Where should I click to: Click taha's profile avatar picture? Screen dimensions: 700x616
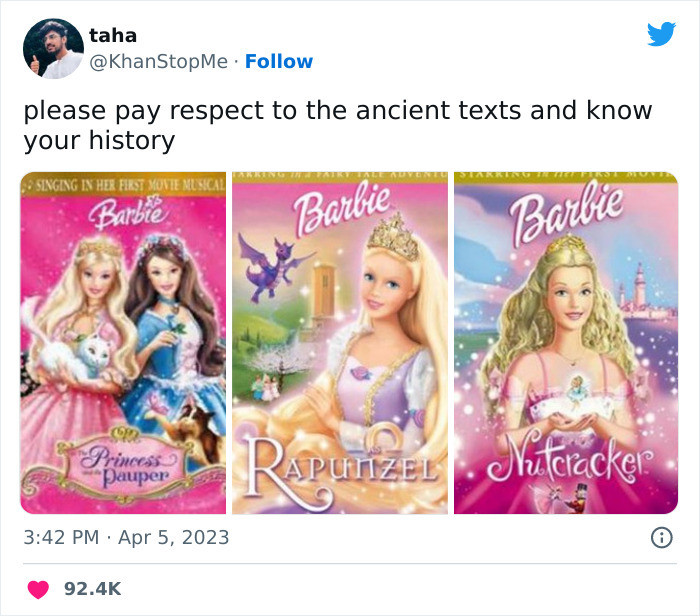(52, 48)
